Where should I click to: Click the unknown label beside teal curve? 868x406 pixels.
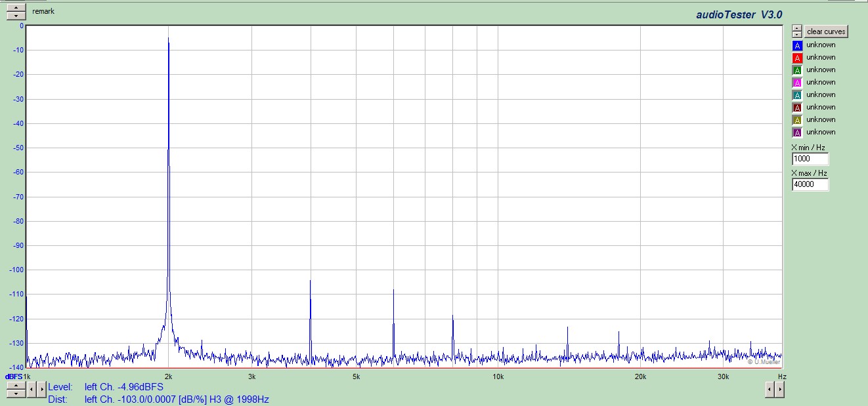[x=821, y=94]
